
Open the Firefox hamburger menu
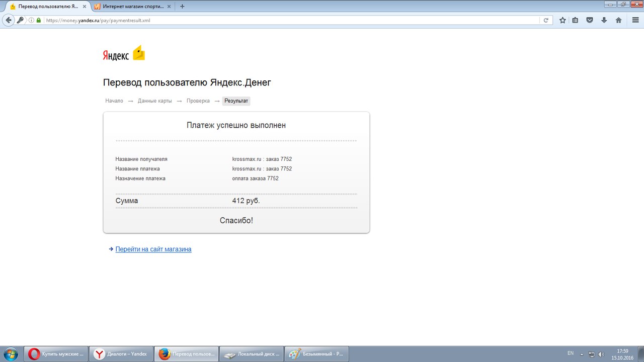634,21
